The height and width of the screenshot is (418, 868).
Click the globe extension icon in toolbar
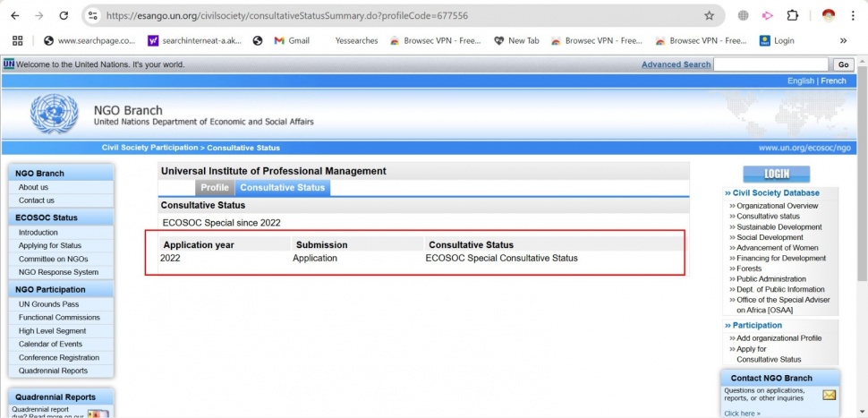(744, 16)
